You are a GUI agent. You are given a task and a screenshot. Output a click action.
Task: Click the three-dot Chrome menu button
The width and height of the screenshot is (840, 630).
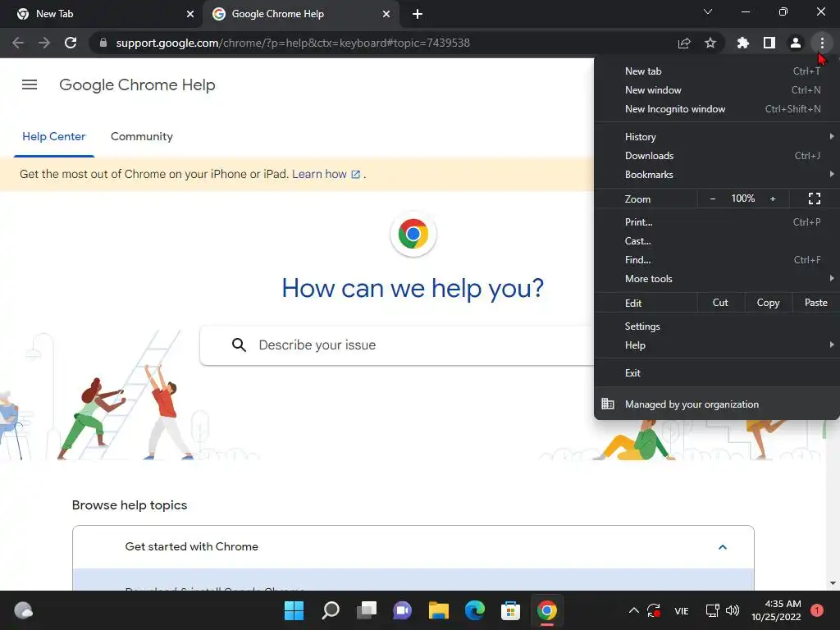[x=822, y=43]
